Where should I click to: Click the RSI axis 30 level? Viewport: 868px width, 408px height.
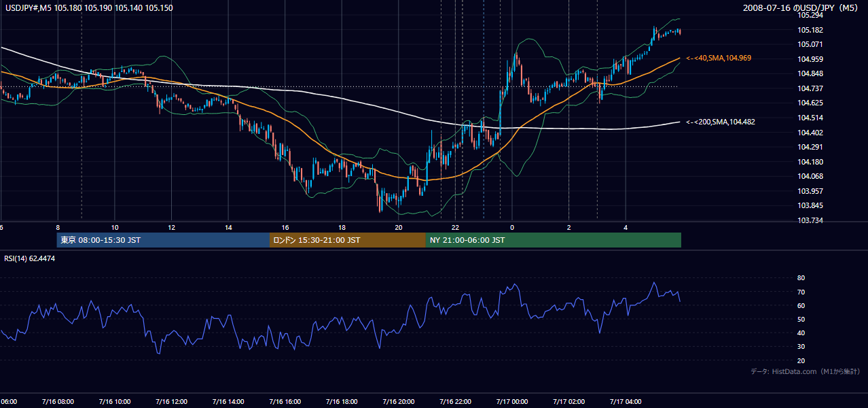pyautogui.click(x=801, y=347)
